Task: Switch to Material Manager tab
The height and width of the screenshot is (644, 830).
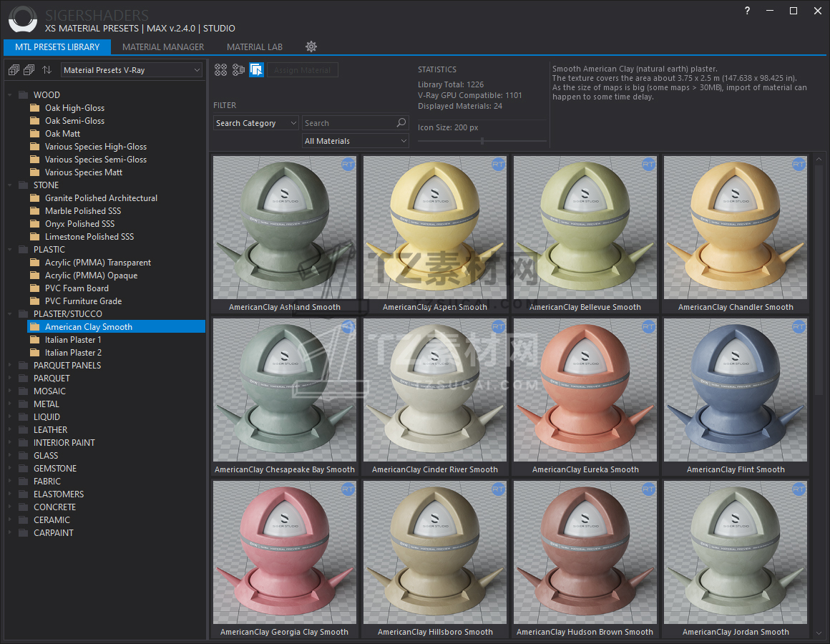Action: point(163,47)
